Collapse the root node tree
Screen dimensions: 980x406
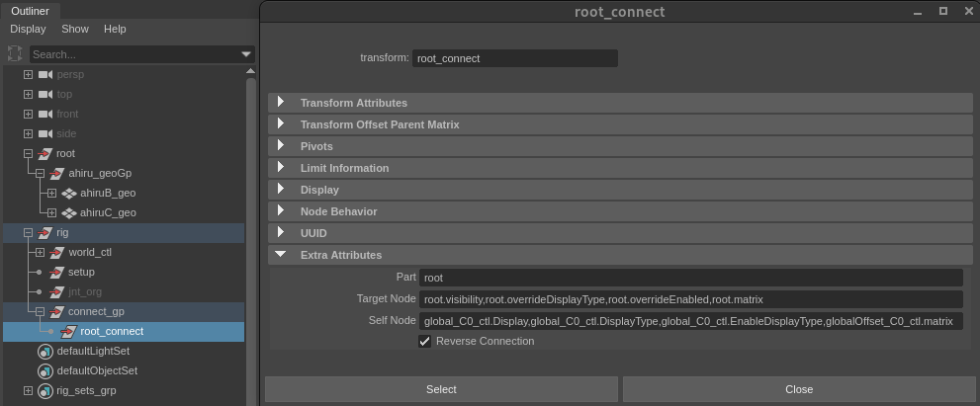[x=28, y=154]
